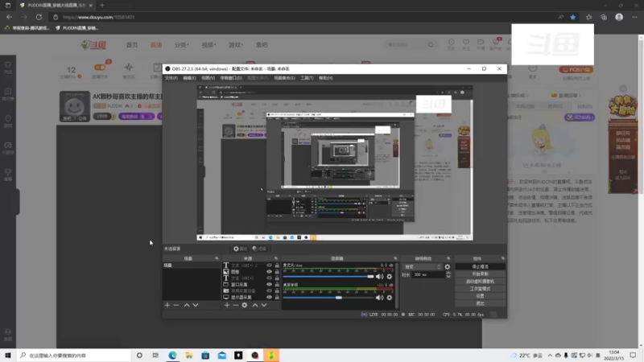The height and width of the screenshot is (362, 644).
Task: Open File Explorer from the taskbar
Action: 189,356
